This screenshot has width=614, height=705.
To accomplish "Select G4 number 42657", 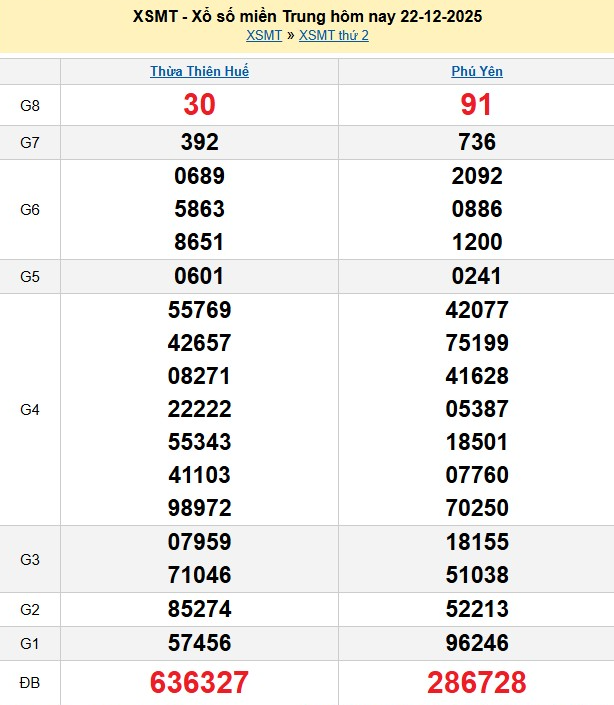I will 200,343.
